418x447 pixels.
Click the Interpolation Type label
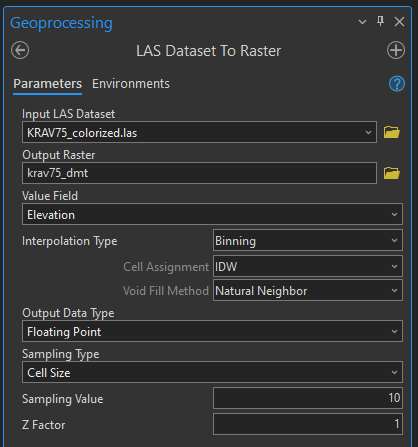click(x=70, y=241)
